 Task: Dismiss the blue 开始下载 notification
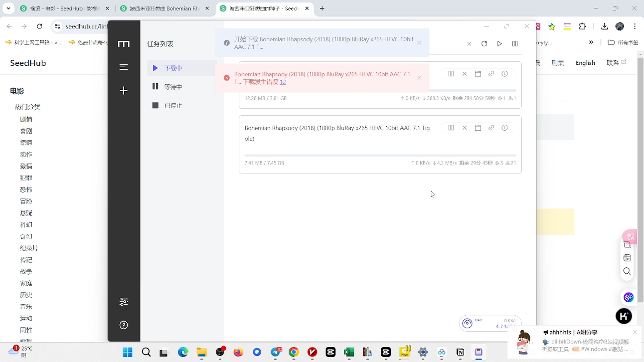(419, 43)
